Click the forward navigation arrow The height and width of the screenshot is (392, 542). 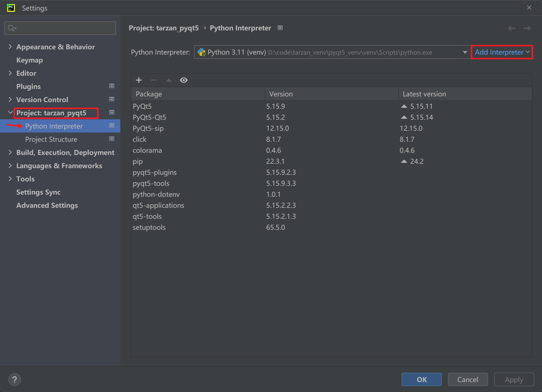(527, 28)
